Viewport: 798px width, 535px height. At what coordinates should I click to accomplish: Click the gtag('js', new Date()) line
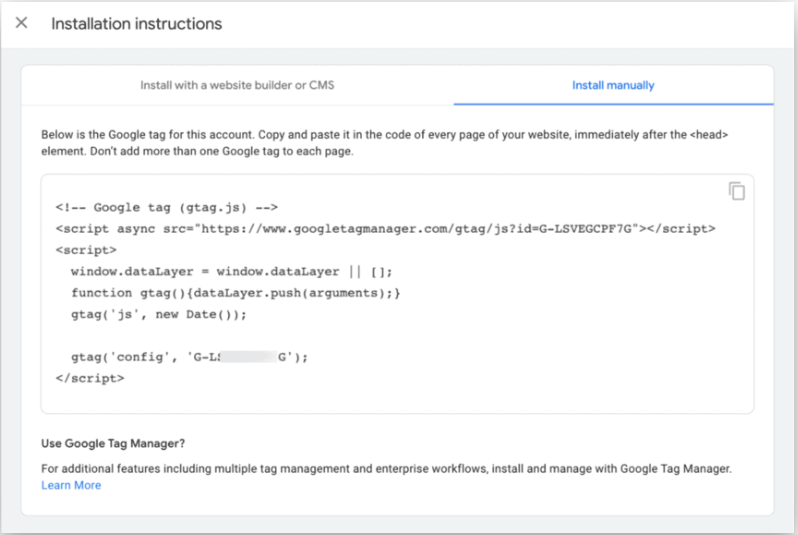point(159,315)
